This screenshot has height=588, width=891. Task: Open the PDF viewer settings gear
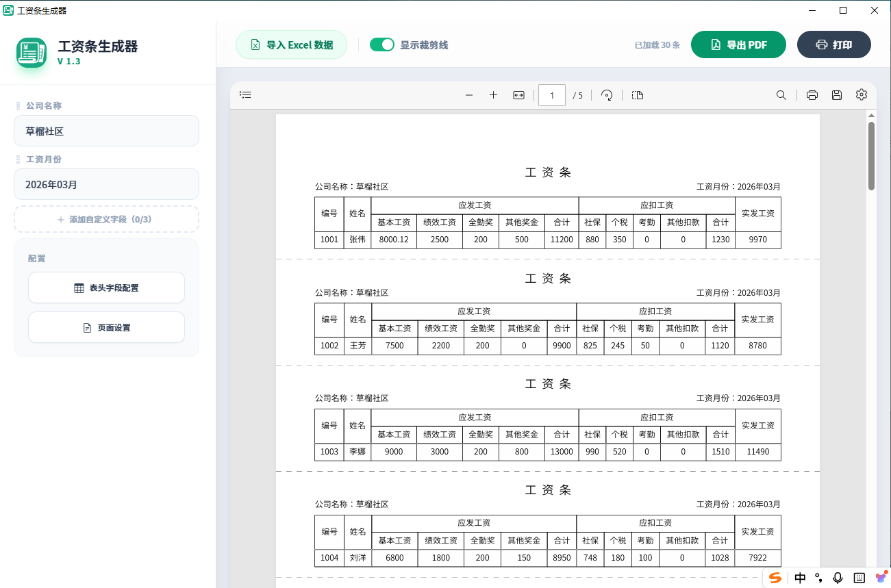point(862,95)
